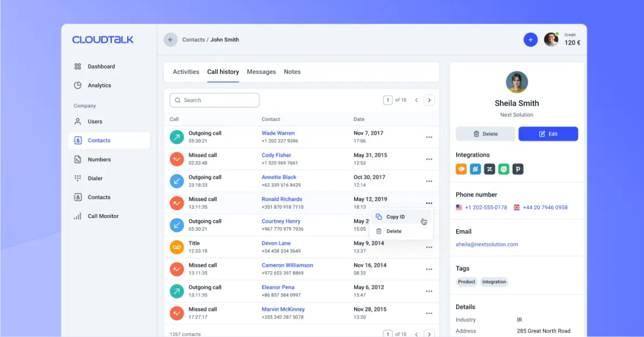Screen dimensions: 644x337
Task: Go to next page using top chevron
Action: (x=429, y=100)
